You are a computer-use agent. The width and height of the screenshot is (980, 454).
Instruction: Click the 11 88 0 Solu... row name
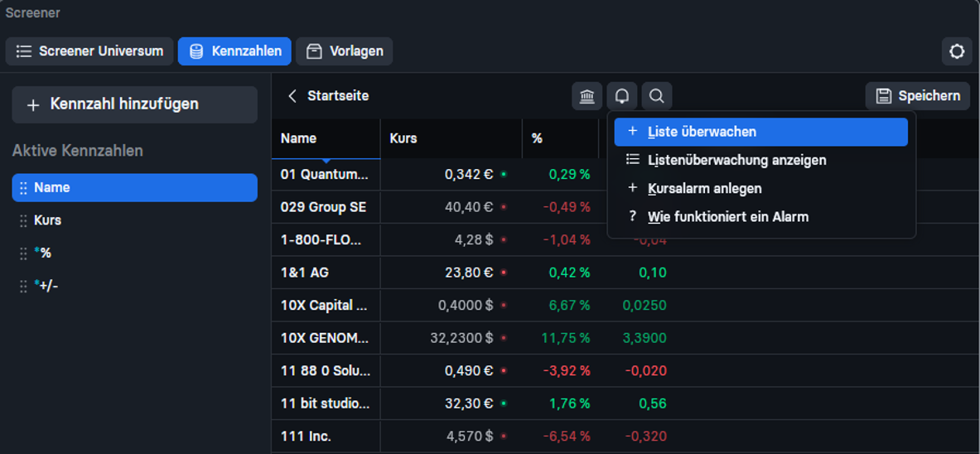[326, 371]
